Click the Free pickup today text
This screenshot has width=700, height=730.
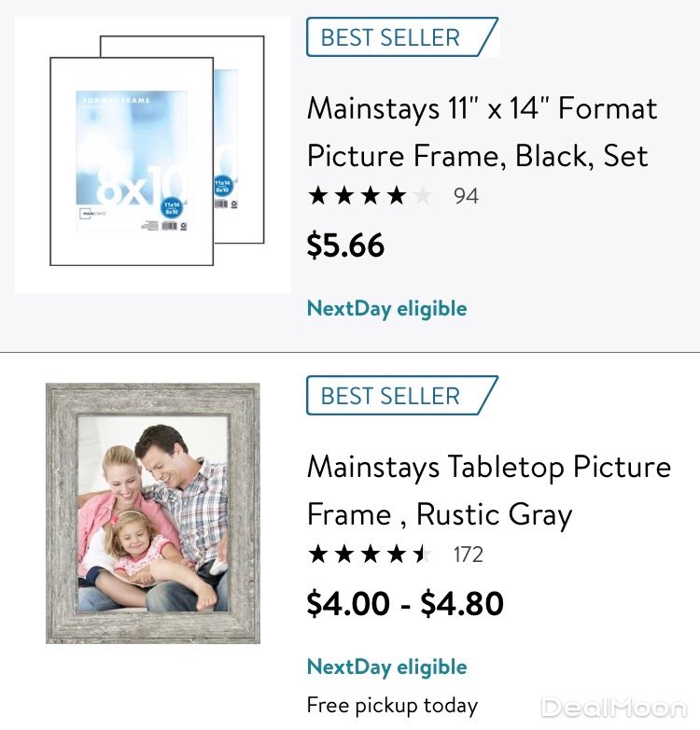point(392,705)
